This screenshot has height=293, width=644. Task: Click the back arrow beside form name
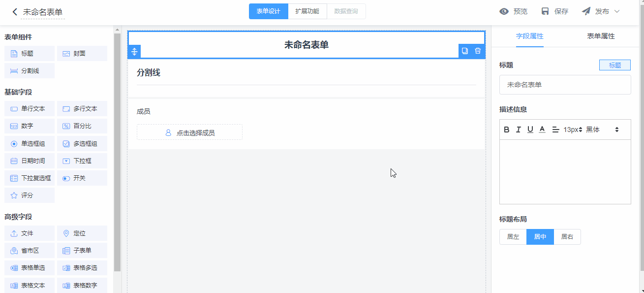(15, 12)
